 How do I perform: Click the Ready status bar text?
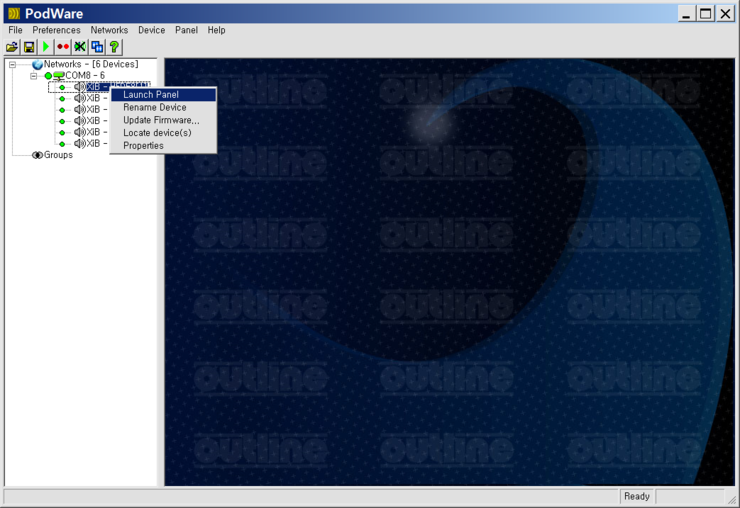tap(637, 496)
